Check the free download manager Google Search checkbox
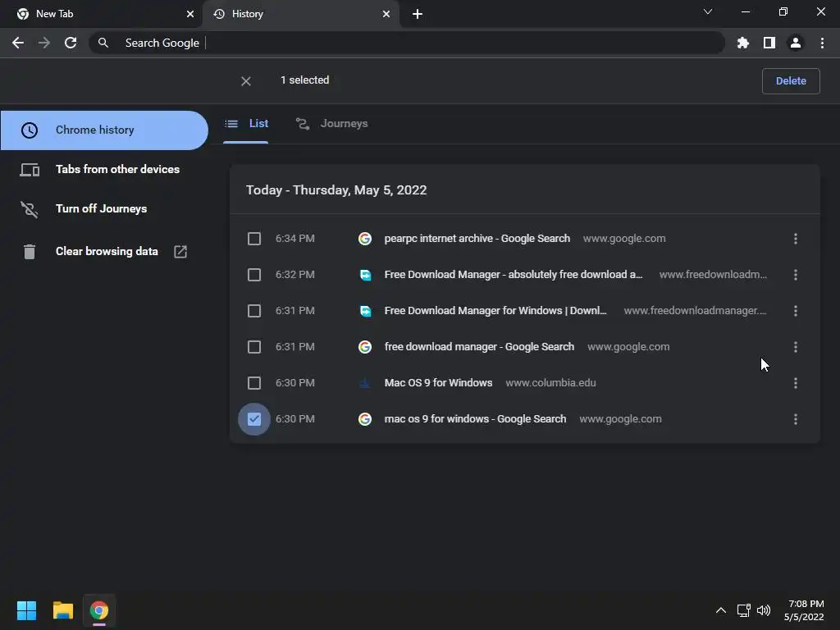 tap(254, 347)
